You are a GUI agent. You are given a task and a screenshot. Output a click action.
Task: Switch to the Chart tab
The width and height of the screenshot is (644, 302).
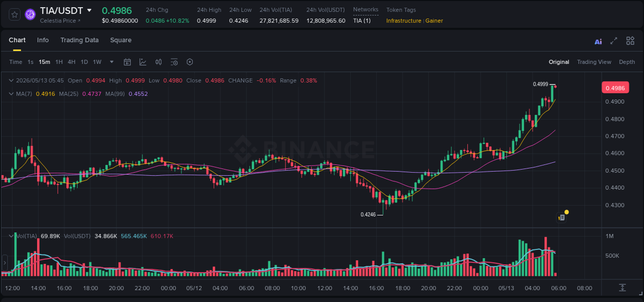(17, 40)
